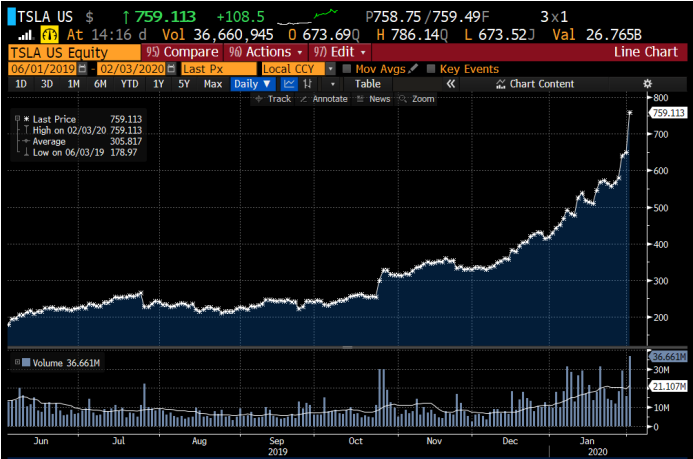Open the Local CCY currency dropdown
Image resolution: width=693 pixels, height=459 pixels.
click(x=330, y=69)
